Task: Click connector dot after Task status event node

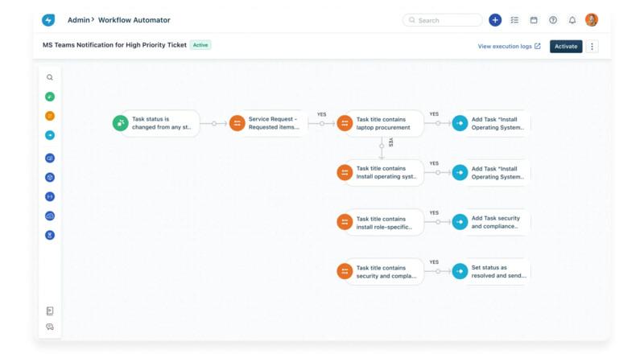Action: tap(214, 124)
